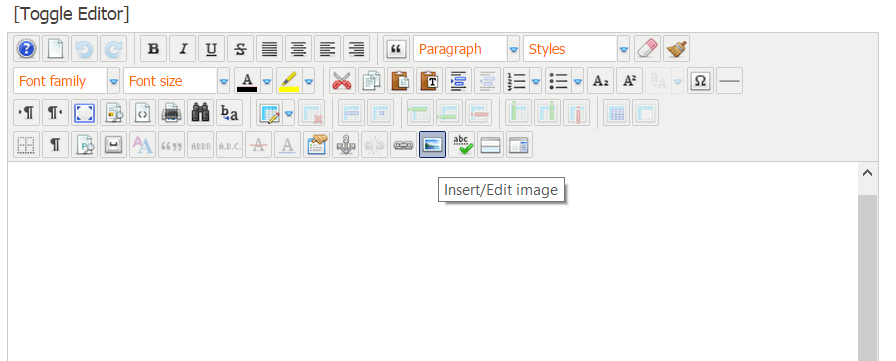This screenshot has height=361, width=896.
Task: Open the HTML source code editor
Action: click(143, 113)
